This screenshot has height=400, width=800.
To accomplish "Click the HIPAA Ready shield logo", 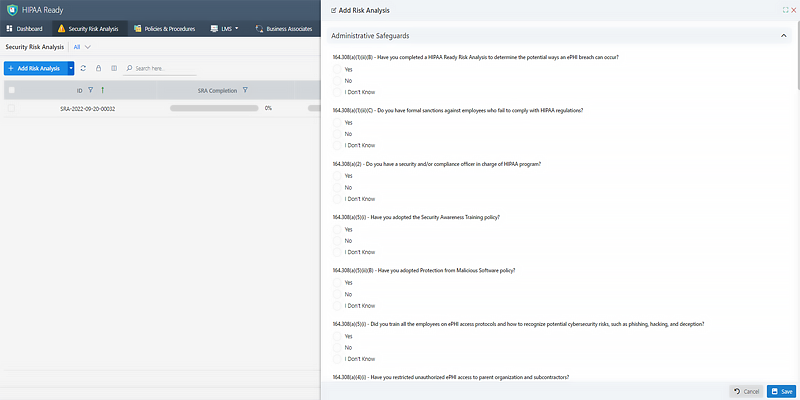I will click(x=12, y=10).
